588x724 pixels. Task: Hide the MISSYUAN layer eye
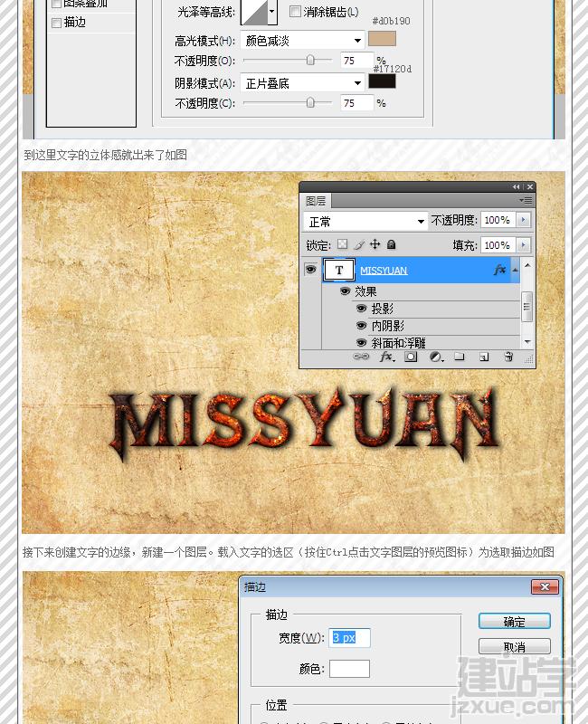(x=311, y=269)
